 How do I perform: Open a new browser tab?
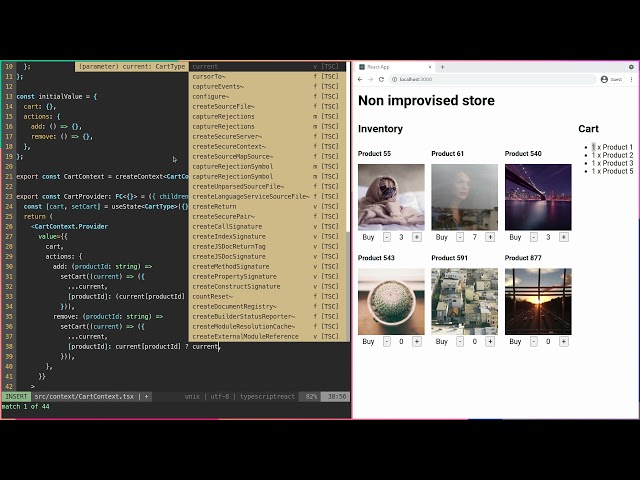coord(442,67)
